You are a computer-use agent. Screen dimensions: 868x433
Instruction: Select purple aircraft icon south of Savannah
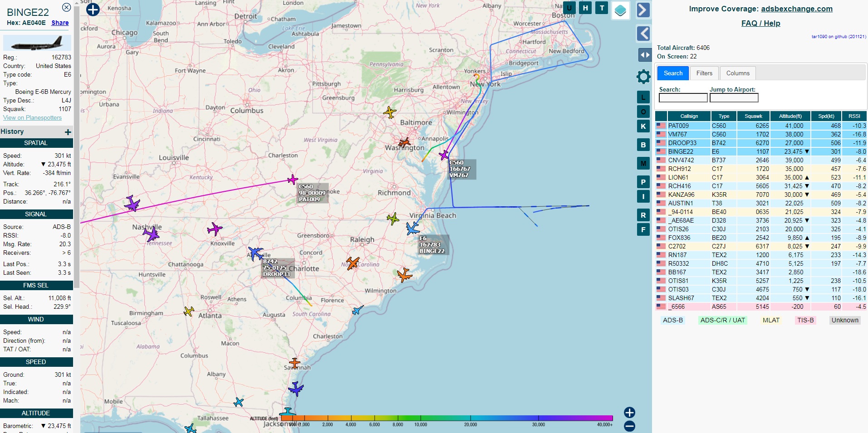pyautogui.click(x=296, y=389)
